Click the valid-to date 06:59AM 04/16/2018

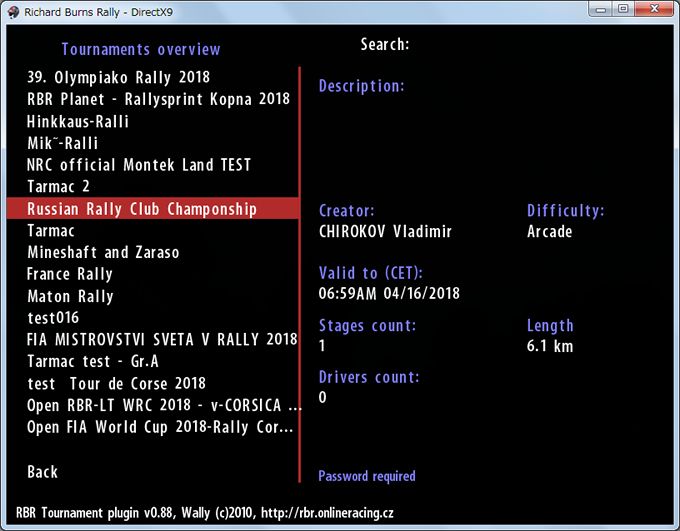coord(389,293)
